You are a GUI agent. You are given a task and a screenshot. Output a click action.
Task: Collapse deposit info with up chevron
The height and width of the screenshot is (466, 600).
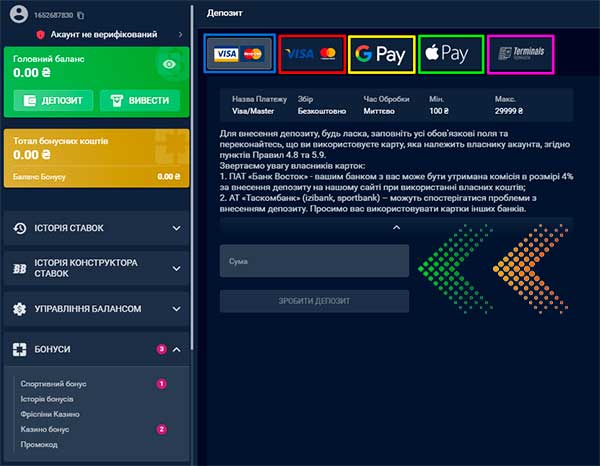click(396, 228)
